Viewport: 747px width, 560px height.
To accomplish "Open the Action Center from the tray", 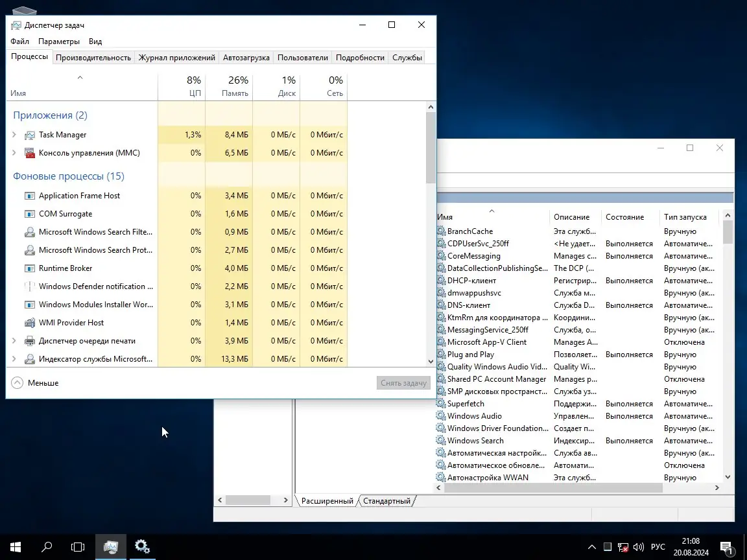I will click(726, 546).
